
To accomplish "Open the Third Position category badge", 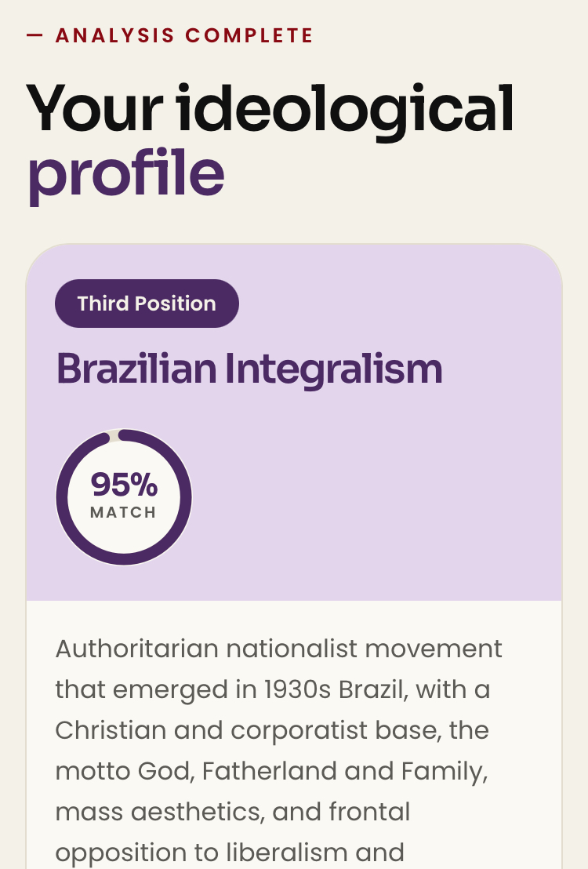I will coord(147,304).
